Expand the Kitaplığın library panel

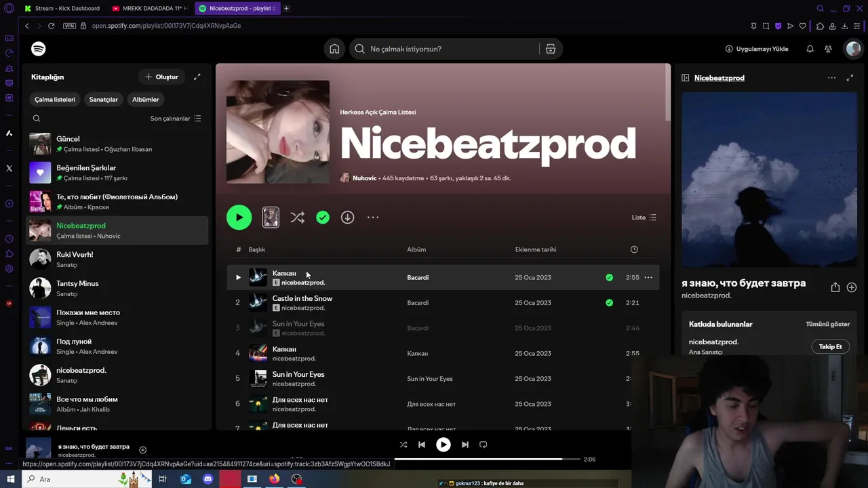[x=197, y=77]
